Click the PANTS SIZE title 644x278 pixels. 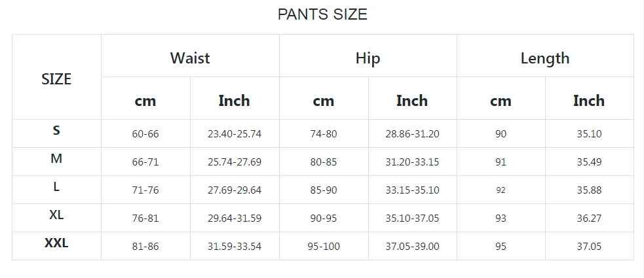point(322,14)
